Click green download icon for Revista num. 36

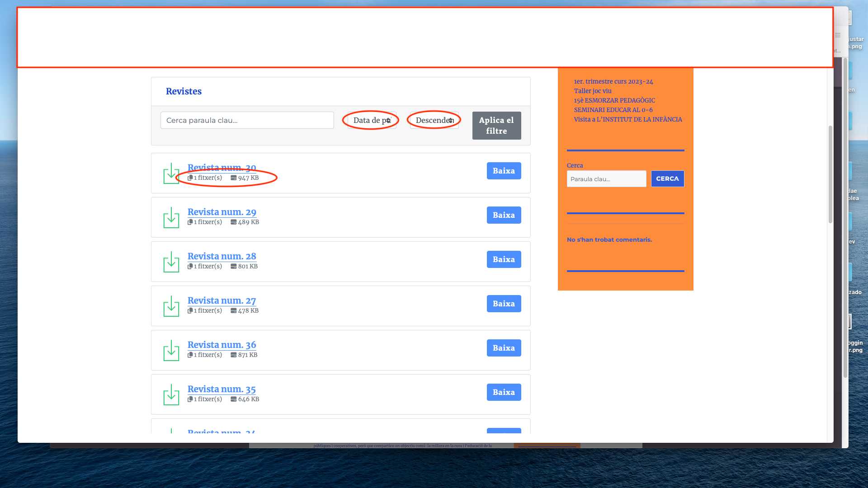click(x=171, y=351)
